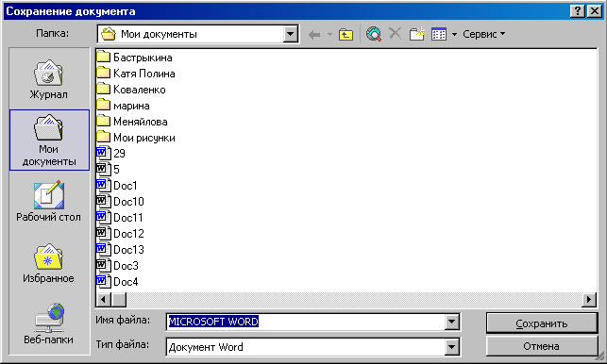Expand the Тип файла dropdown arrow
This screenshot has height=364, width=607.
[x=452, y=347]
